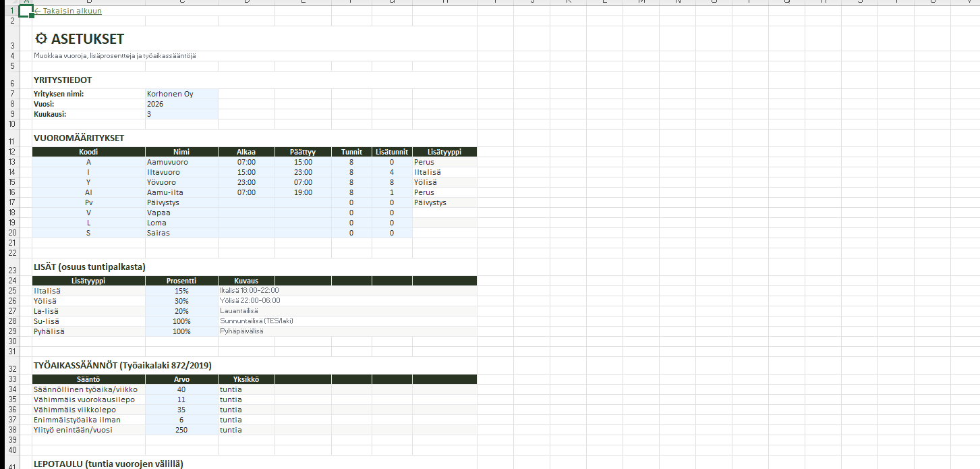Click the LEPOTAULU section heading
Image resolution: width=980 pixels, height=469 pixels.
click(x=108, y=464)
